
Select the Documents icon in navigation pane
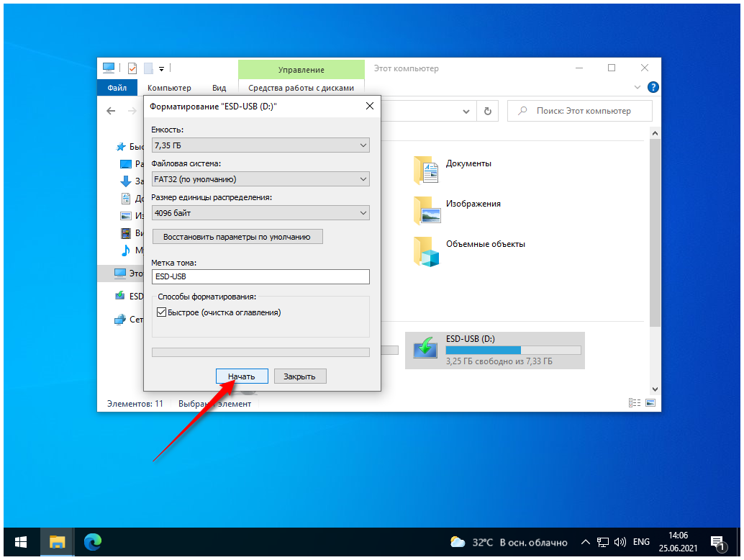point(126,199)
